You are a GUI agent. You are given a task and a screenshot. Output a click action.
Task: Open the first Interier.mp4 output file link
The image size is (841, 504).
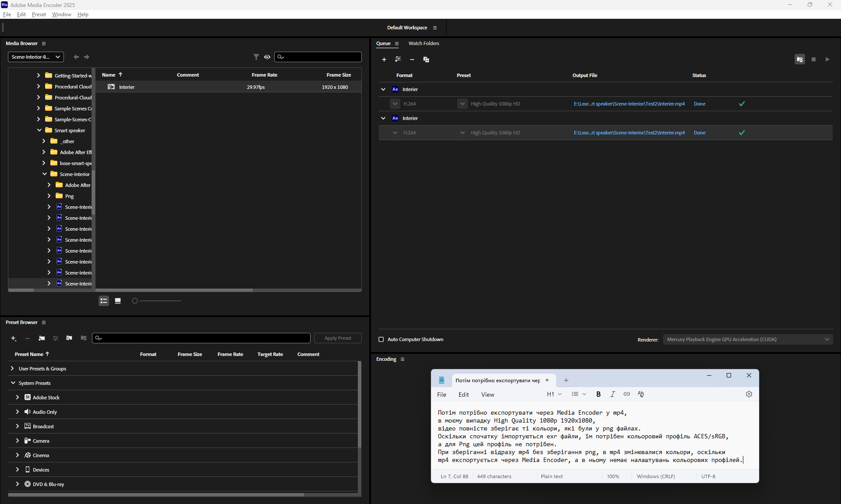pos(629,104)
